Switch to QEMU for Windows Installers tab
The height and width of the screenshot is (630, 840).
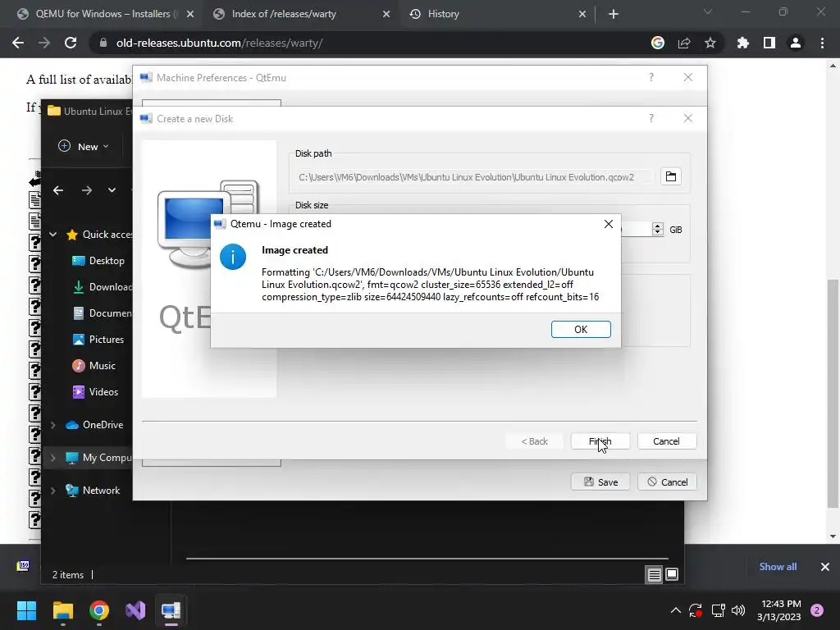pyautogui.click(x=102, y=14)
